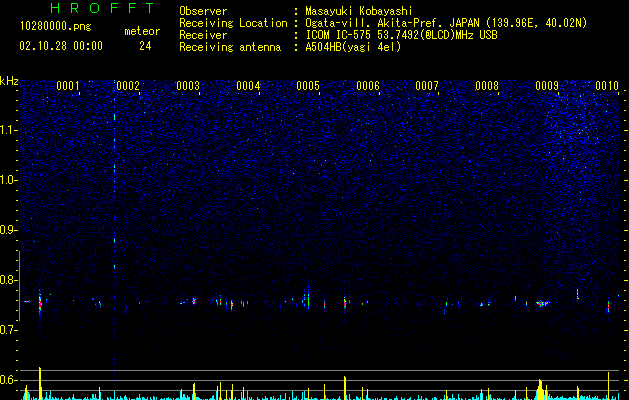Click the 1.0 frequency axis label
This screenshot has height=400, width=629.
(9, 180)
